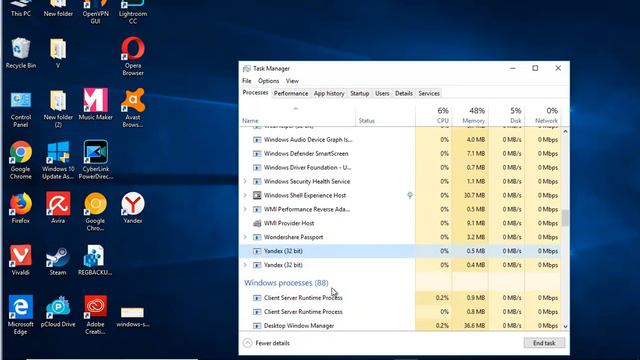The image size is (640, 360).
Task: Select the highlighted Yandex (32 bit) process
Action: click(x=400, y=251)
